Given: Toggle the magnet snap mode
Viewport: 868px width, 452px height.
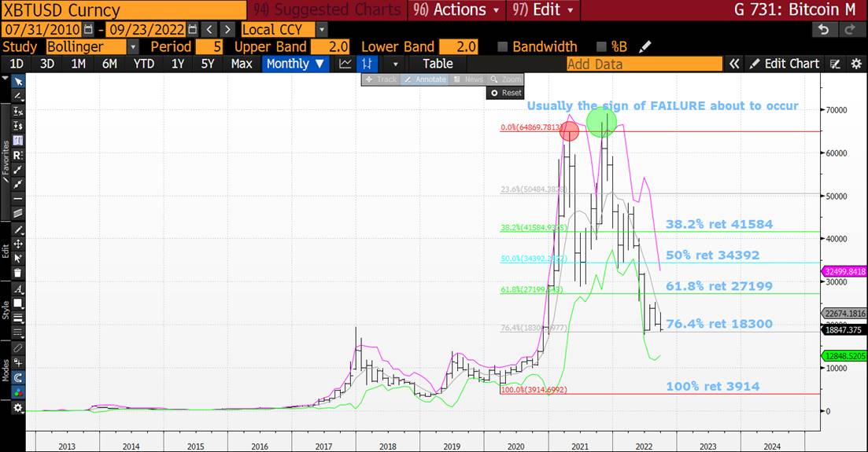Looking at the screenshot, I should pyautogui.click(x=18, y=377).
